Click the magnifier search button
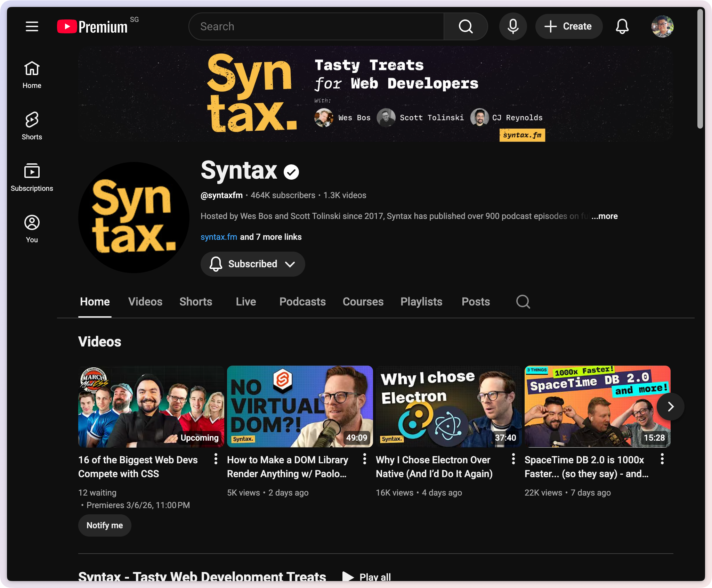Image resolution: width=712 pixels, height=588 pixels. coord(466,26)
